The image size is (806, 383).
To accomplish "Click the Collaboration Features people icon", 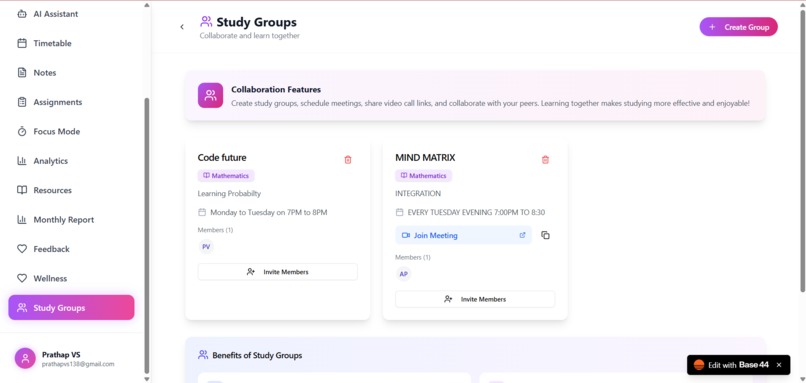I will coord(210,96).
